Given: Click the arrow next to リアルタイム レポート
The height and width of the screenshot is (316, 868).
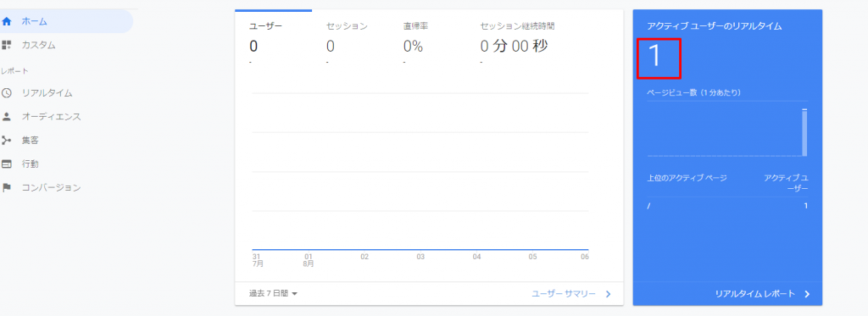Looking at the screenshot, I should pos(807,294).
